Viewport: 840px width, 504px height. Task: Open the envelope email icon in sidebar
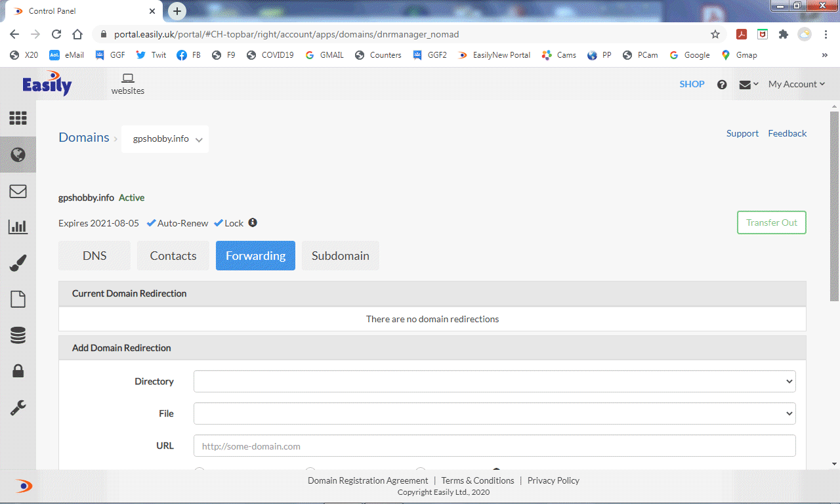click(x=18, y=191)
